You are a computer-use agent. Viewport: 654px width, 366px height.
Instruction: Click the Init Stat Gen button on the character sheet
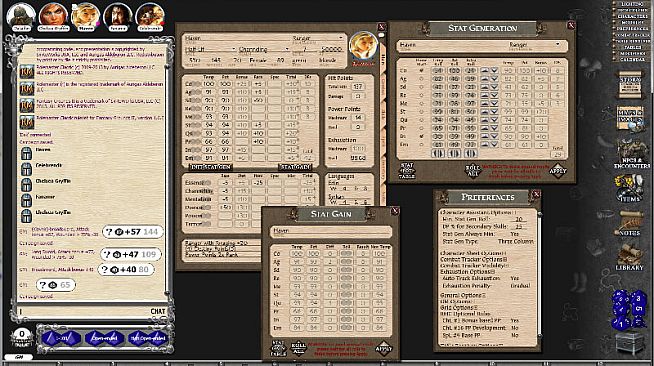tap(211, 167)
